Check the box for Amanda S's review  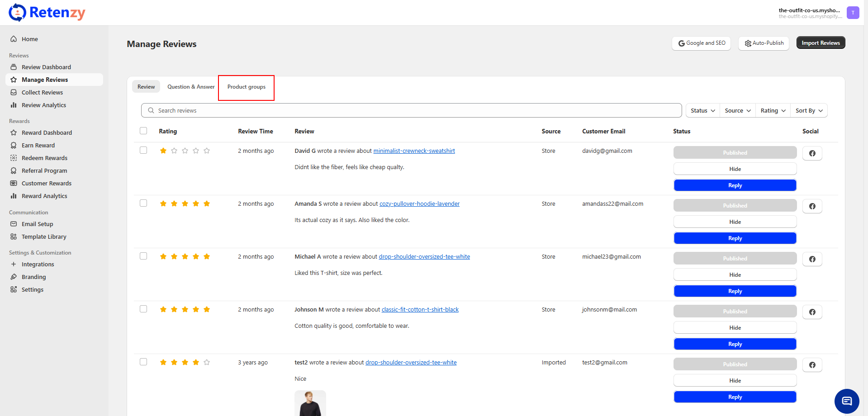pos(143,203)
